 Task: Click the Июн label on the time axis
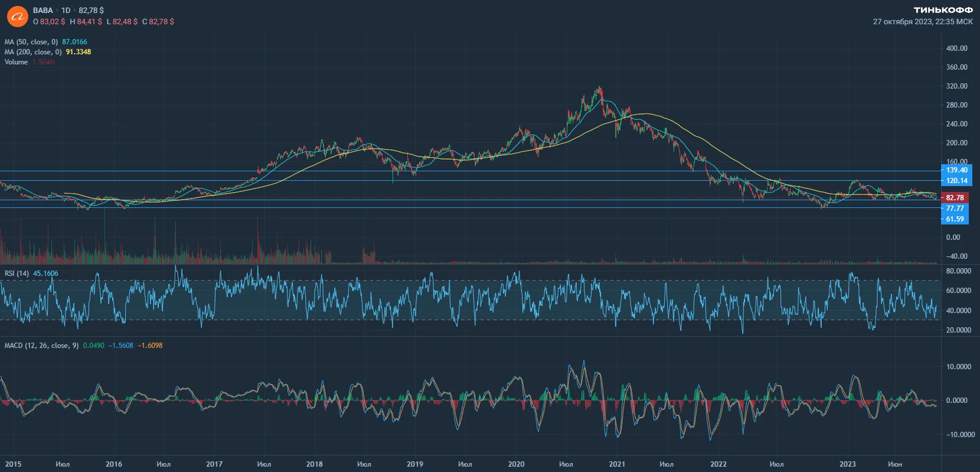pyautogui.click(x=895, y=464)
